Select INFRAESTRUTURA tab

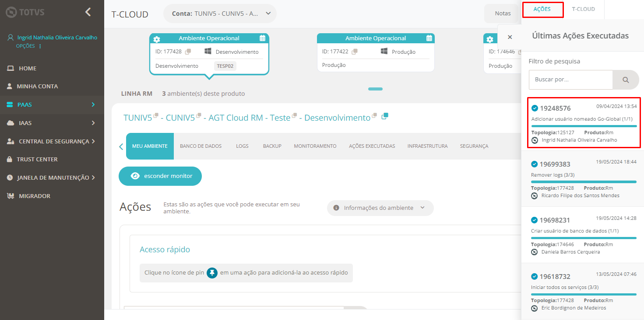pos(428,146)
